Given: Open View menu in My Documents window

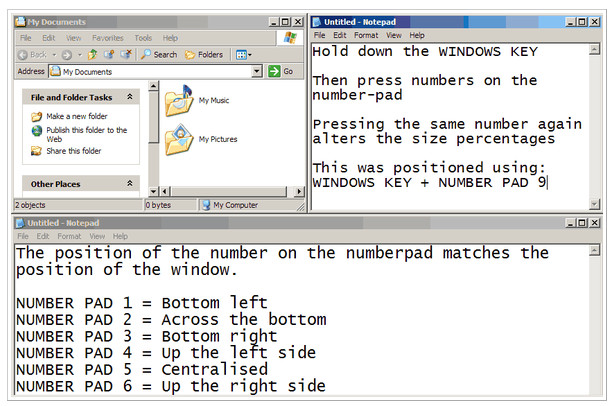Looking at the screenshot, I should pyautogui.click(x=73, y=38).
